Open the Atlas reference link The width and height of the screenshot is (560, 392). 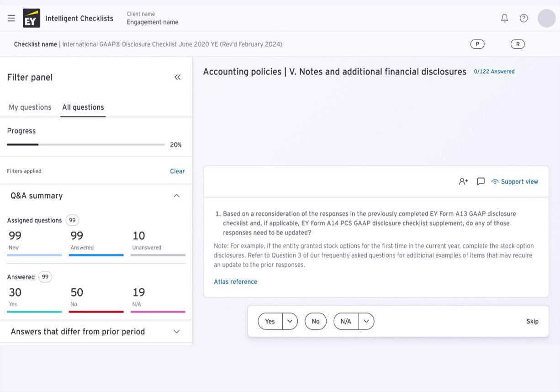point(235,282)
